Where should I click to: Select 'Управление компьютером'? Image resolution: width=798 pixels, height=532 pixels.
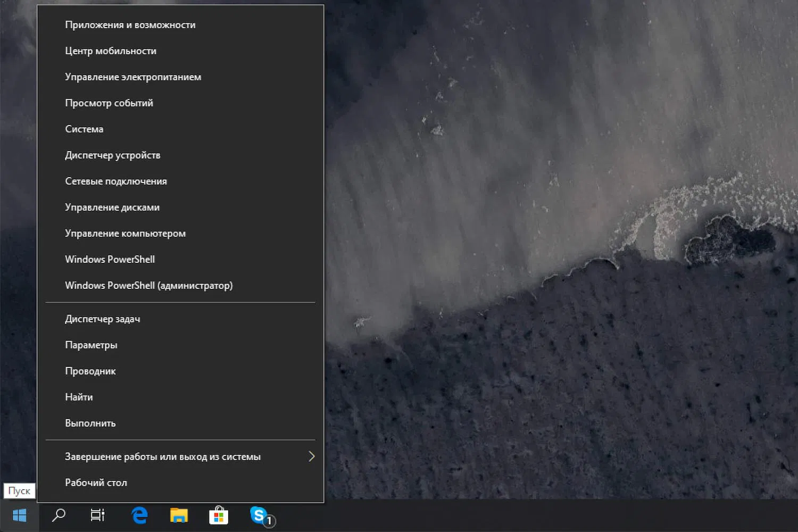point(180,234)
